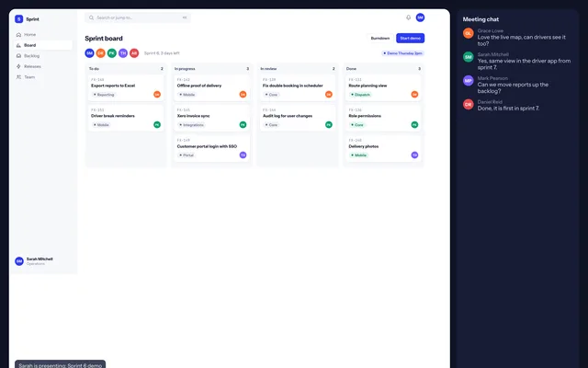Image resolution: width=588 pixels, height=368 pixels.
Task: Click the Sarah is presenting banner
Action: (x=60, y=364)
